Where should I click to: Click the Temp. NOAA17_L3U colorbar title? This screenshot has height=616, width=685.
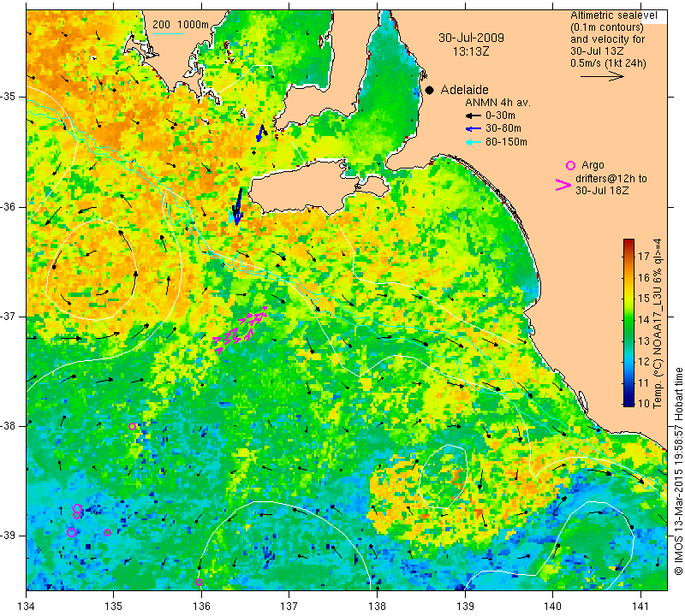(x=657, y=323)
